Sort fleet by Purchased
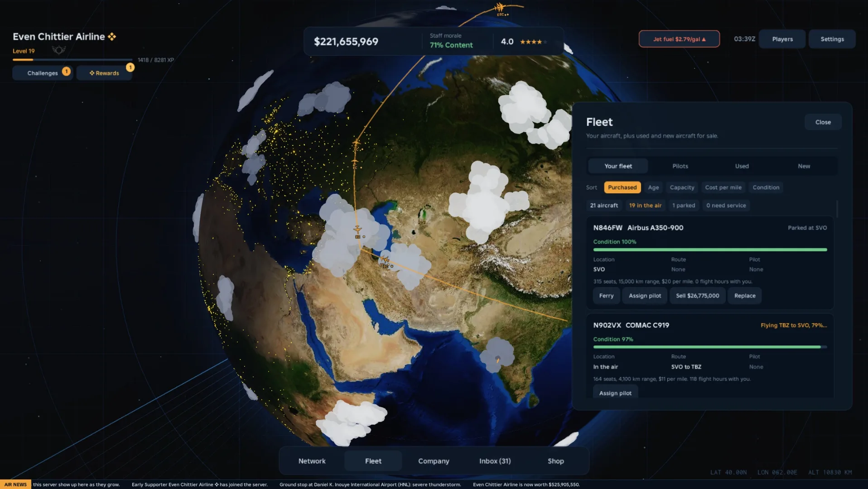The width and height of the screenshot is (868, 489). 622,187
